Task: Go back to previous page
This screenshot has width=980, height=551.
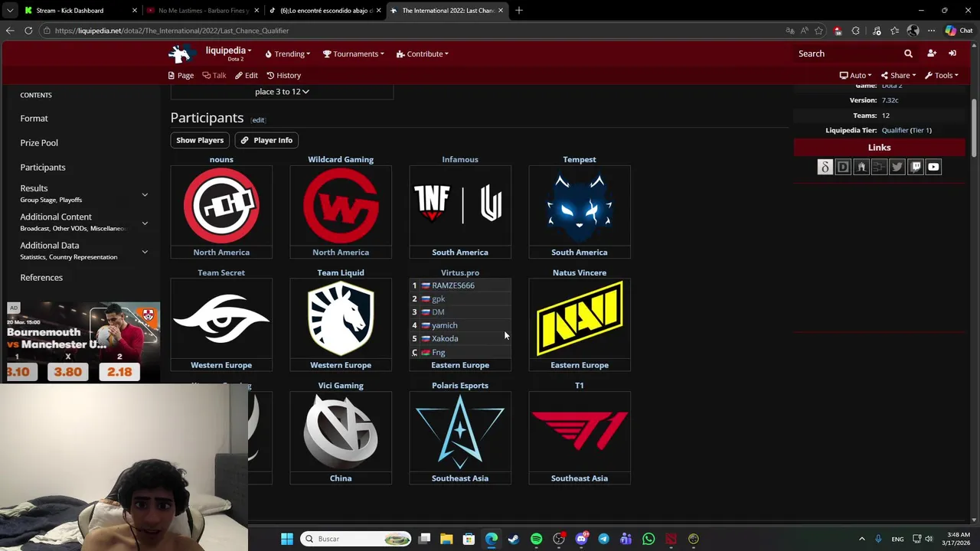Action: click(10, 31)
